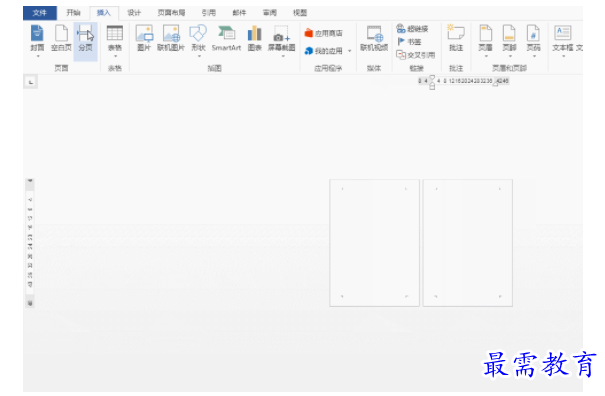The width and height of the screenshot is (605, 396).
Task: Click the tab selector button left of the ruler
Action: click(x=30, y=82)
